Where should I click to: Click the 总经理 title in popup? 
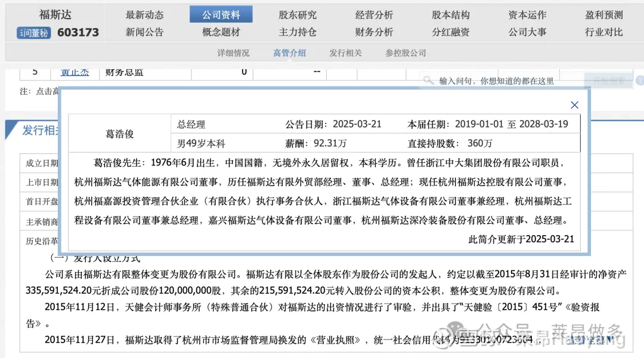pyautogui.click(x=191, y=125)
